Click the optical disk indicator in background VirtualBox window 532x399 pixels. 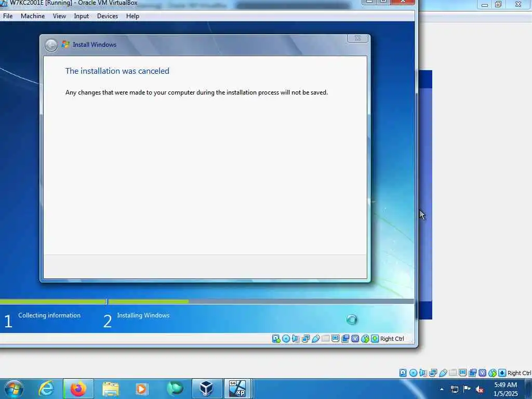pos(413,373)
